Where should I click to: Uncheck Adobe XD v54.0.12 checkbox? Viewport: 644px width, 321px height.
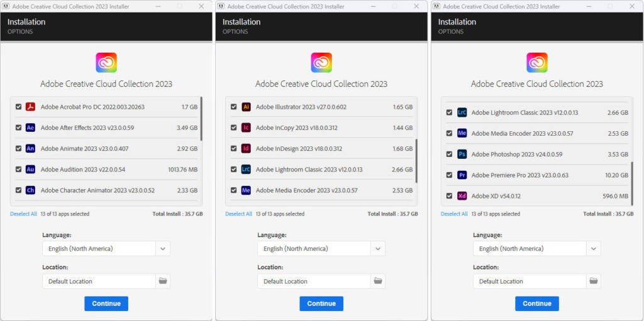(449, 196)
